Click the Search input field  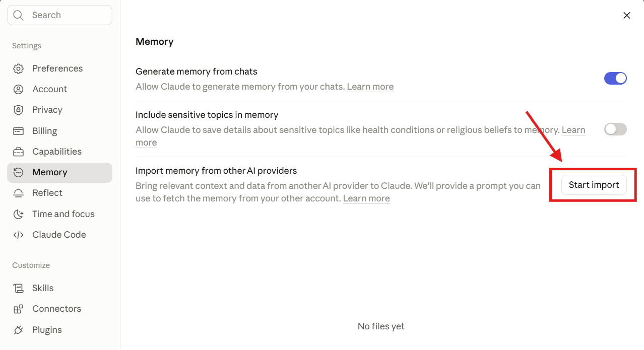[59, 15]
